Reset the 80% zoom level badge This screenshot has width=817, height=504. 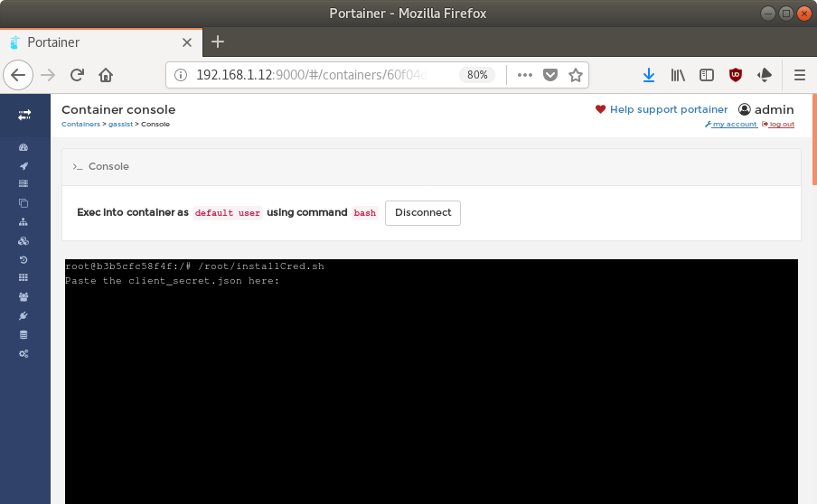477,75
